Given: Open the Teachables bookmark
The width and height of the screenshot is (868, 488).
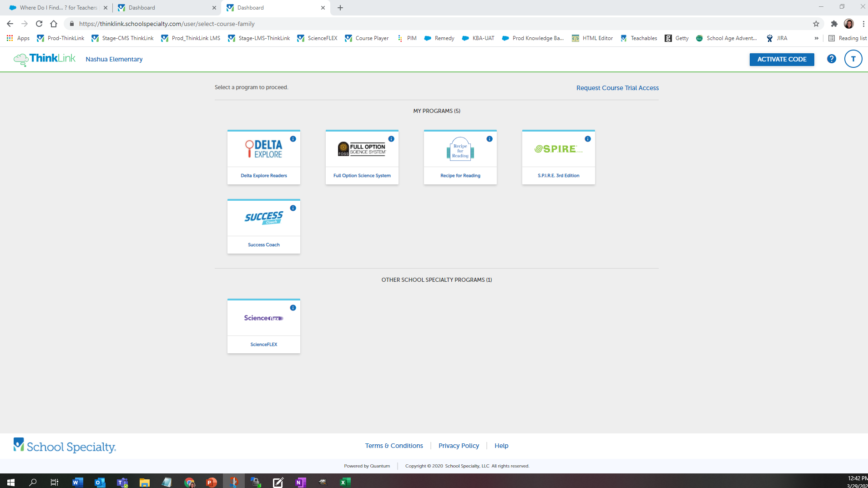Looking at the screenshot, I should [x=639, y=38].
